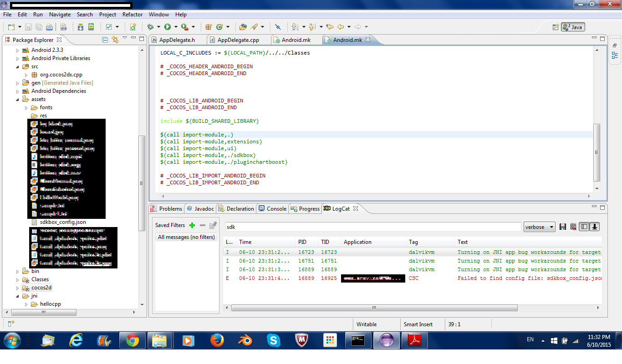
Task: Open the Android Virtual Device Manager
Action: 91,27
